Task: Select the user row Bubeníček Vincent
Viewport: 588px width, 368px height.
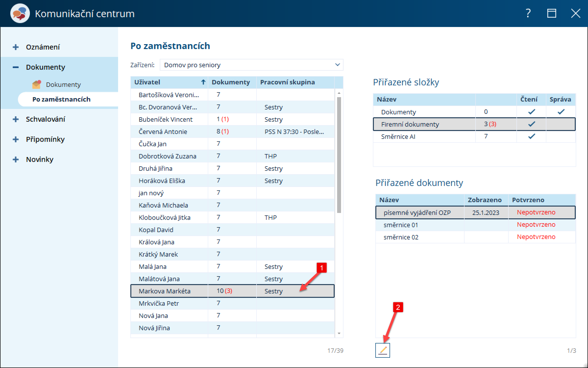Action: point(166,119)
